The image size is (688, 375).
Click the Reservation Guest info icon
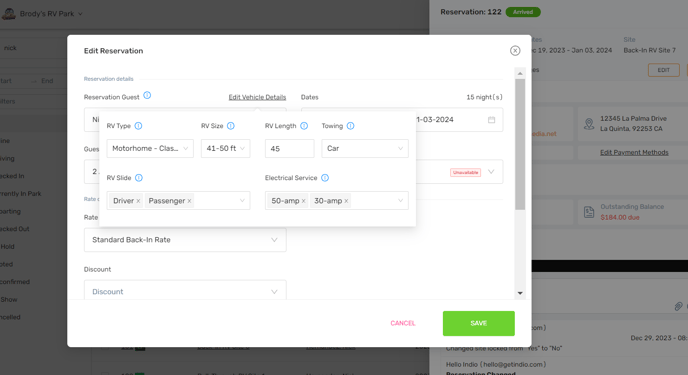click(147, 95)
